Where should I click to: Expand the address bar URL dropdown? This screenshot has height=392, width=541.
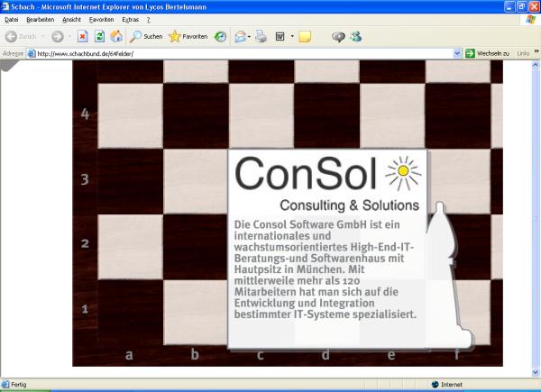tap(457, 54)
